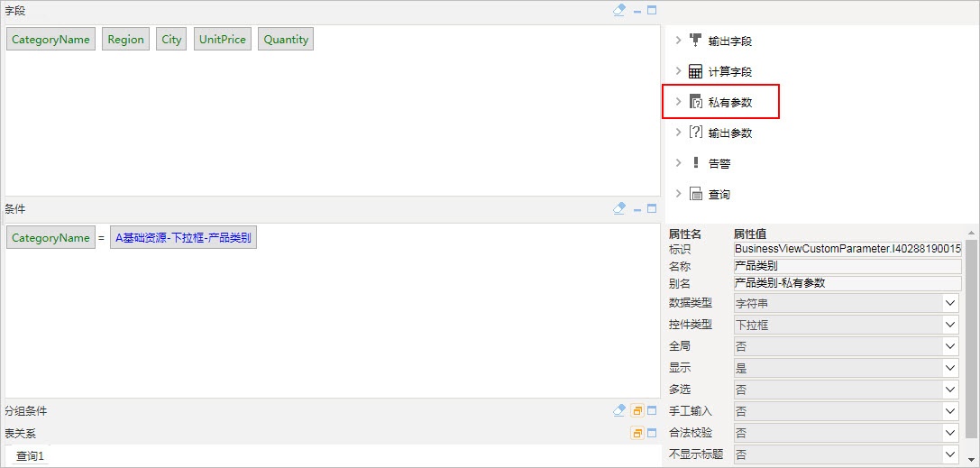Image resolution: width=980 pixels, height=468 pixels.
Task: Maximize the 条件 panel
Action: click(x=652, y=208)
